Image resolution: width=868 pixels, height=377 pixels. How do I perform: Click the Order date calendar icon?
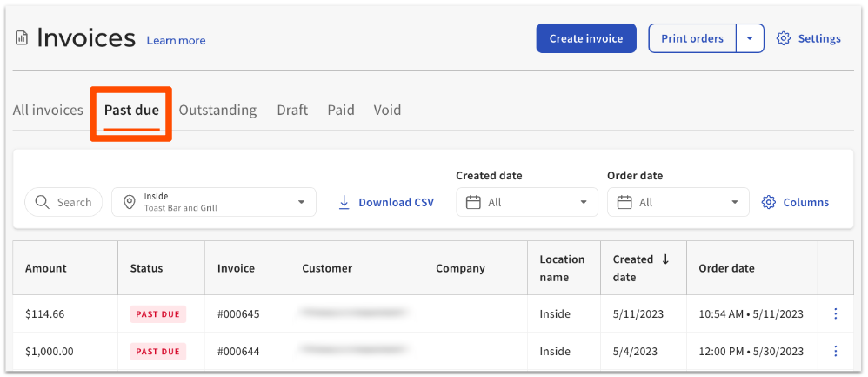pos(624,202)
